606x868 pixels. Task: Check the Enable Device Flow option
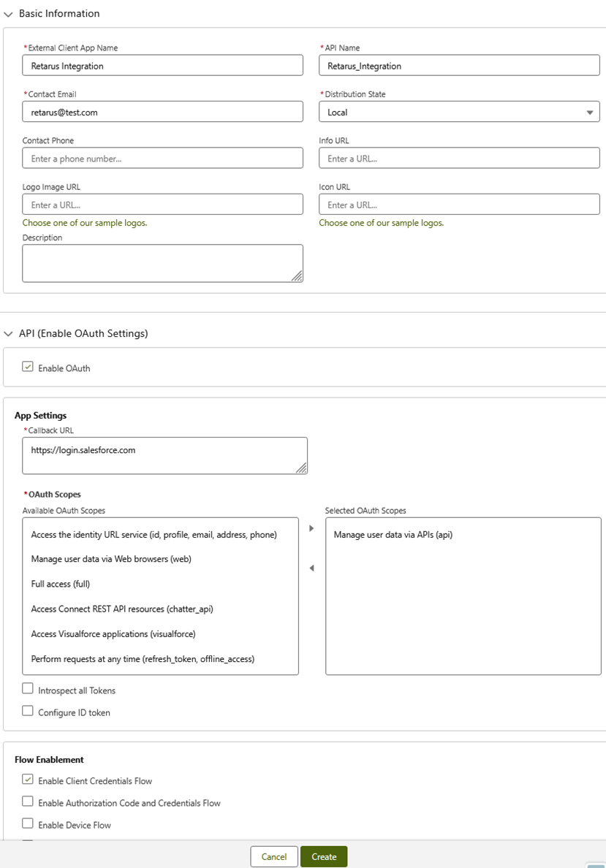tap(28, 823)
